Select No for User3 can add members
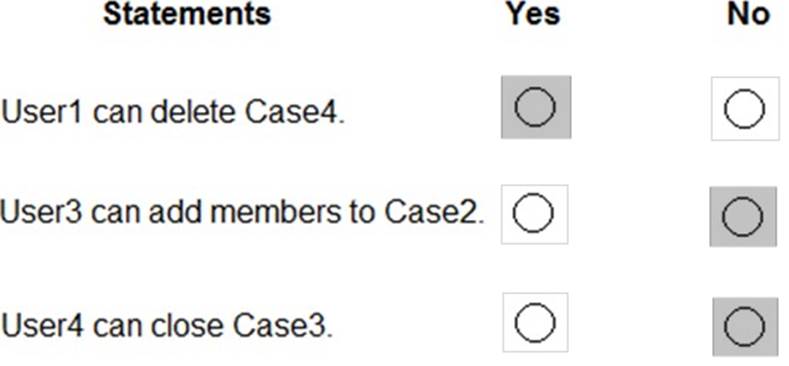Image resolution: width=789 pixels, height=366 pixels. [743, 216]
